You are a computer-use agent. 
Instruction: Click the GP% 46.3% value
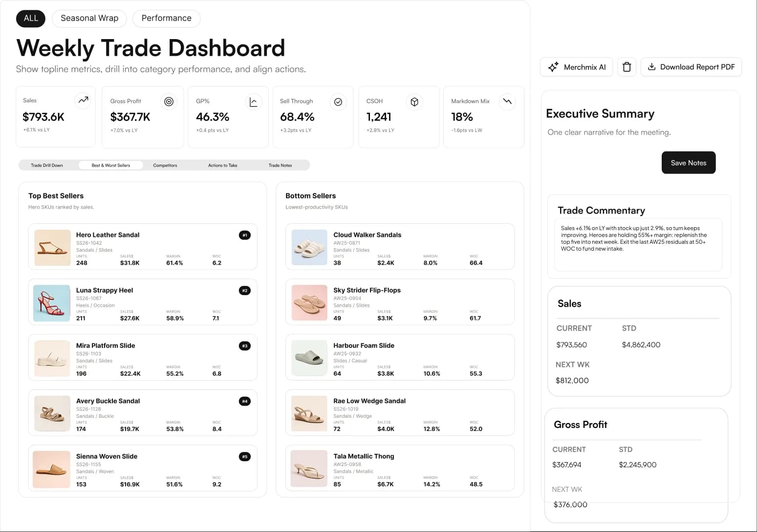click(x=213, y=117)
